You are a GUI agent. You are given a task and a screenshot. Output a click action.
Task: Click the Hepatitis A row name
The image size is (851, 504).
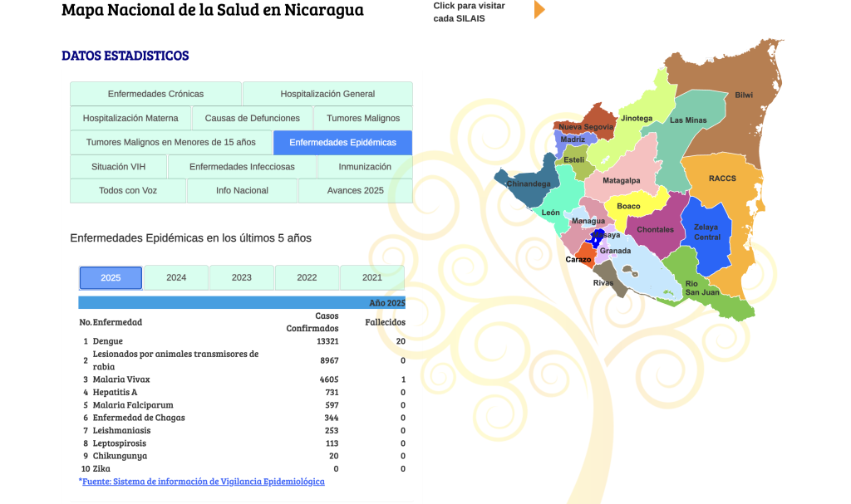[115, 392]
